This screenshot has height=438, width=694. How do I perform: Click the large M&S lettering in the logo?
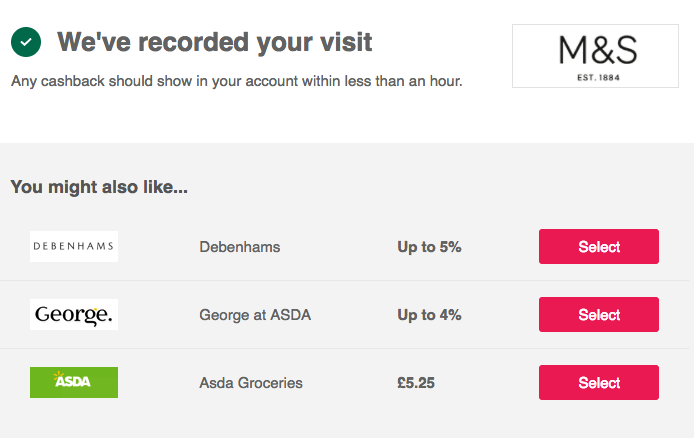pos(598,50)
